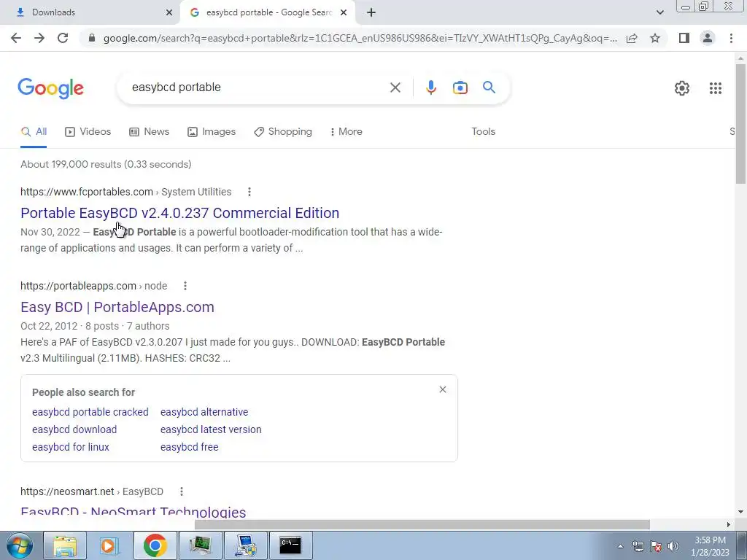Open the search Tools options

pyautogui.click(x=484, y=132)
